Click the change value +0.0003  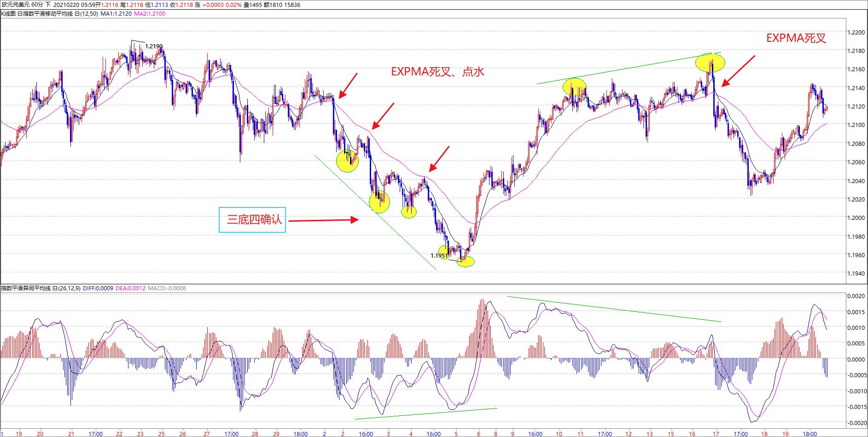[x=212, y=5]
